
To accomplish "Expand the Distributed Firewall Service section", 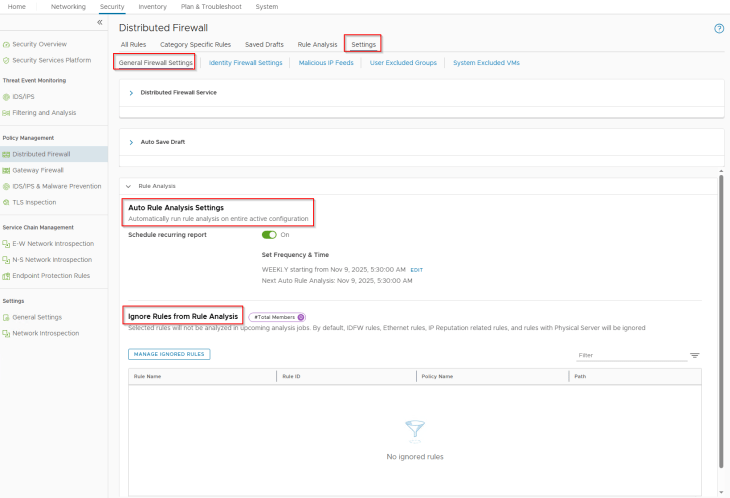I will (x=131, y=92).
